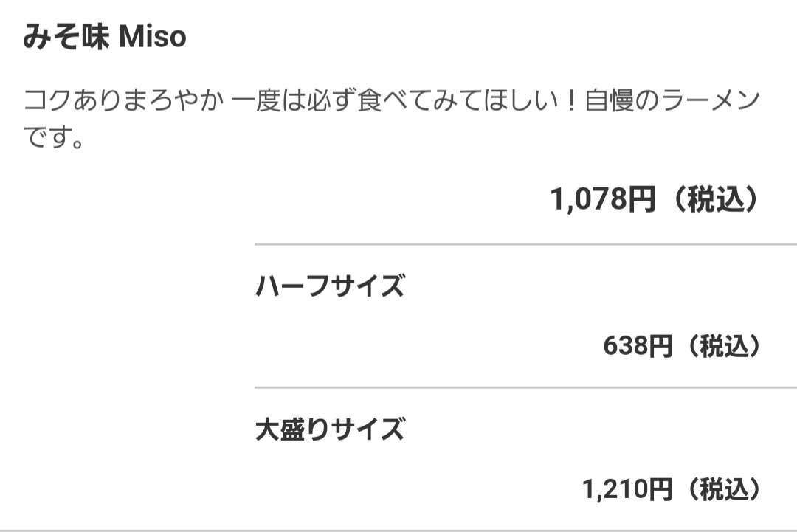The image size is (797, 532).
Task: Click the コクありまろやか description opening
Action: pos(123,101)
